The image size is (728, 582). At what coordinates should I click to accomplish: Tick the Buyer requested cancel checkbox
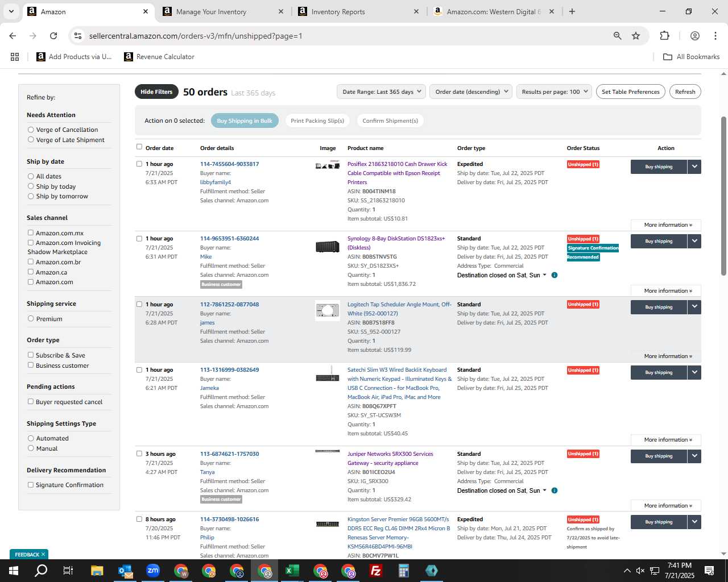[31, 402]
